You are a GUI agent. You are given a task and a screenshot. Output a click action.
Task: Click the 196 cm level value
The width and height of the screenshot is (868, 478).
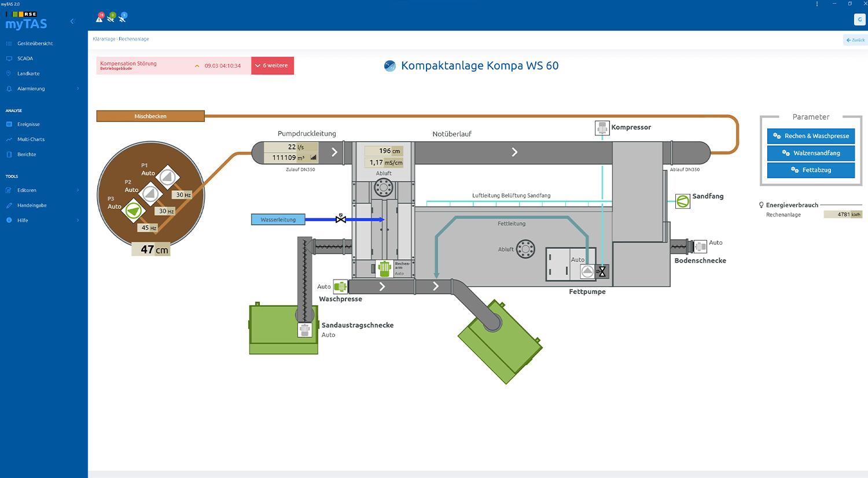tap(384, 151)
